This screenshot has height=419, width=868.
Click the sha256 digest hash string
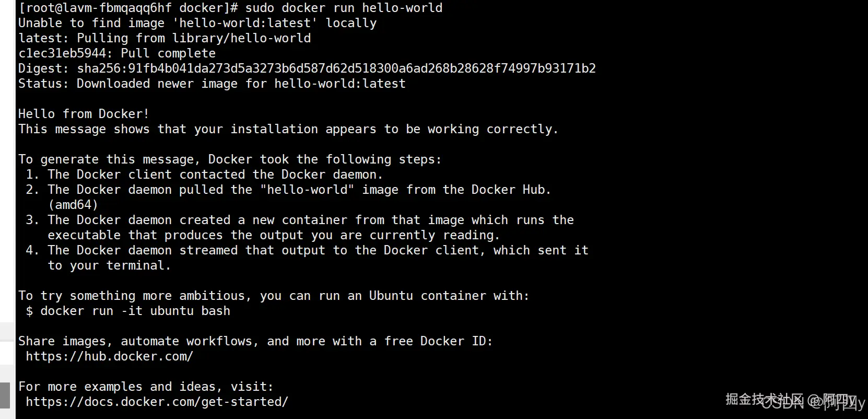point(336,69)
